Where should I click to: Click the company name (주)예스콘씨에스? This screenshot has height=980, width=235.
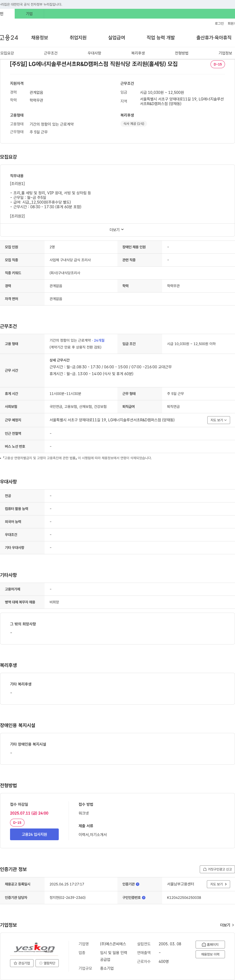[x=113, y=944]
